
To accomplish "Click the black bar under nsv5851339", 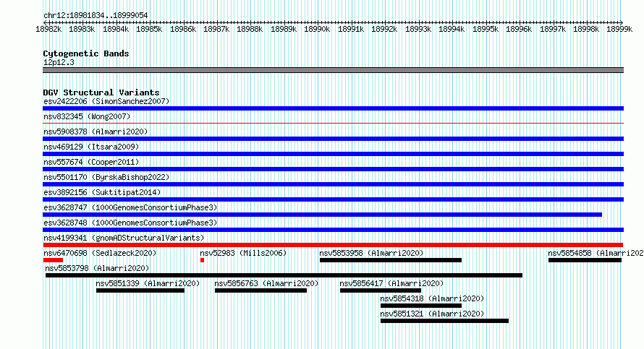I will click(140, 290).
